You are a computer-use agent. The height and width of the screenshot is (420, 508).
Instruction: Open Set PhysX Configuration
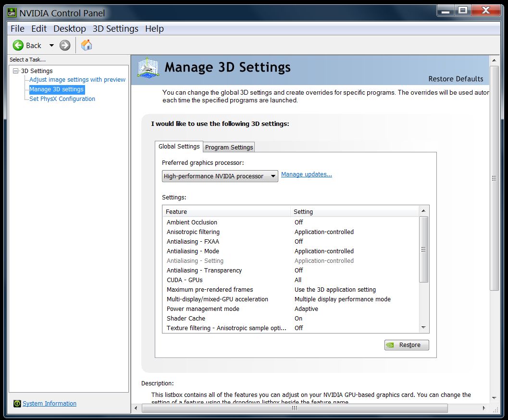pyautogui.click(x=62, y=99)
